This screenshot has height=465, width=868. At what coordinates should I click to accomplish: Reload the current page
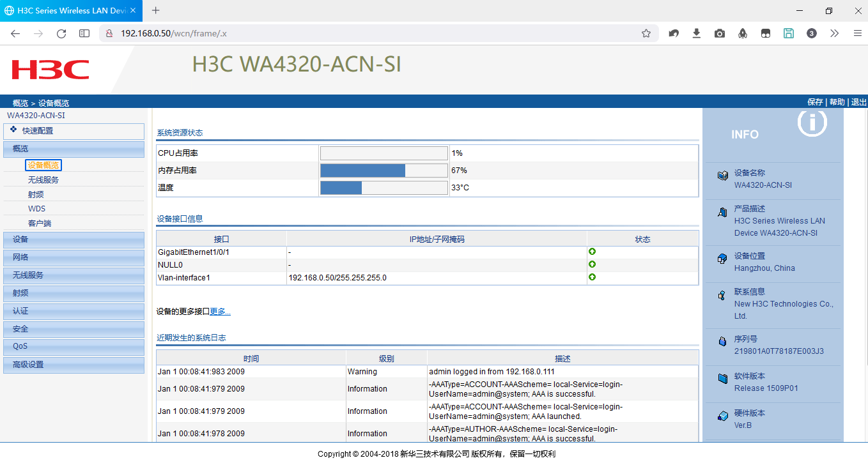(61, 33)
